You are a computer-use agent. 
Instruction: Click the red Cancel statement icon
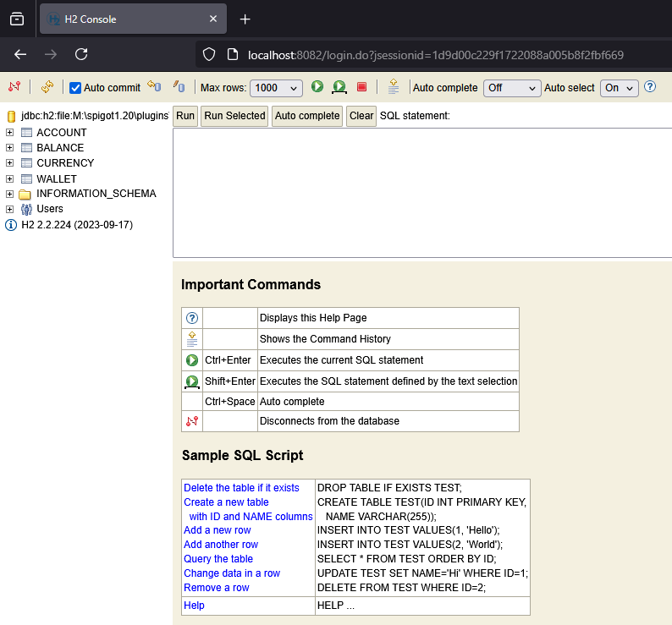(x=361, y=87)
